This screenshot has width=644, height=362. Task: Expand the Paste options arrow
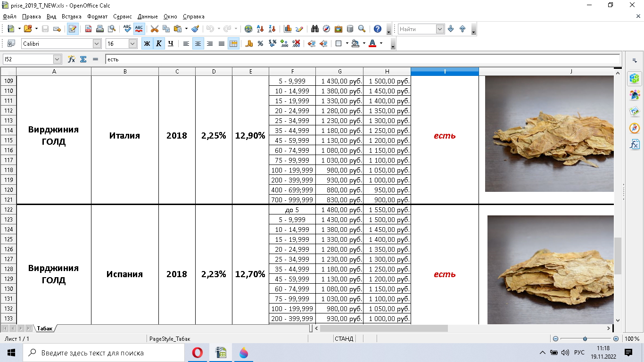[x=187, y=29]
